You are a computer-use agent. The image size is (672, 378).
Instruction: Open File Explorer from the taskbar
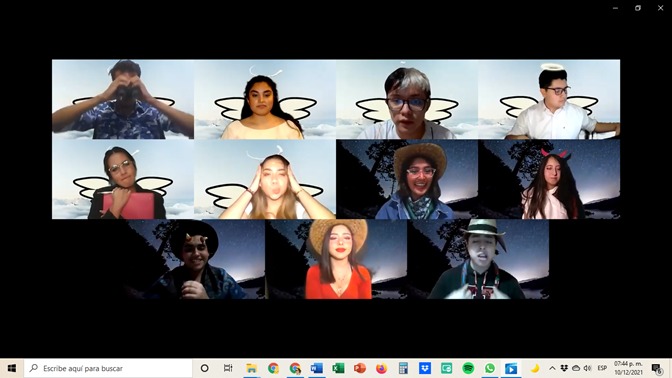coord(251,368)
